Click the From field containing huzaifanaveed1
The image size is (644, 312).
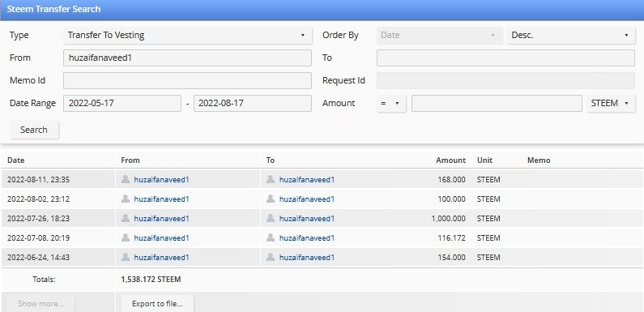coord(187,58)
